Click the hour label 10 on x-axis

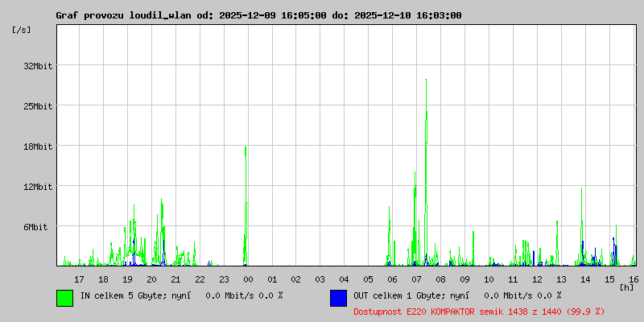(489, 279)
